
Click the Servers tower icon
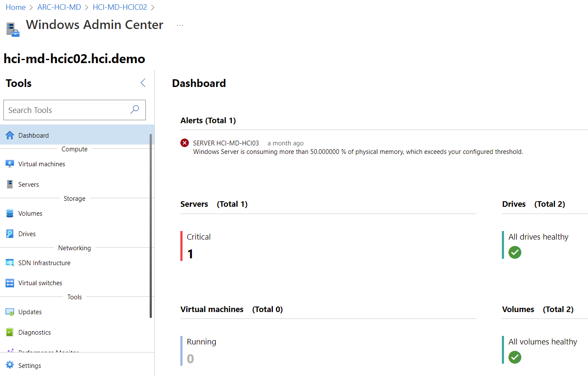[10, 184]
